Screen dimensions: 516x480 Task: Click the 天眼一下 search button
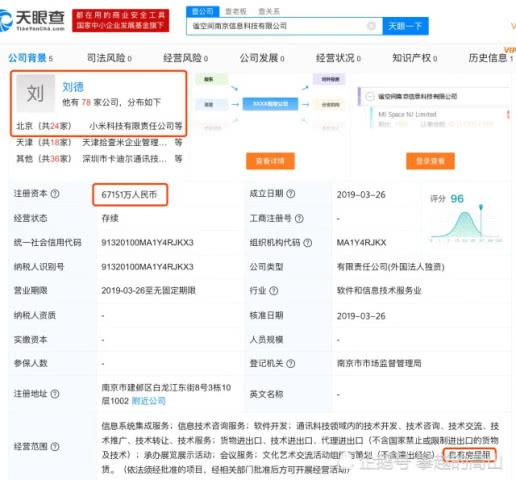pos(405,26)
